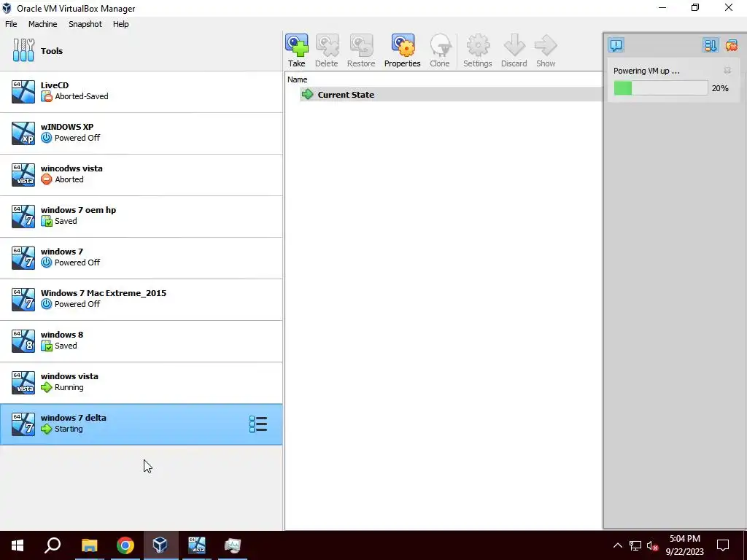
Task: Select the Windows 7 Mac Extreme_2015 machine
Action: [x=141, y=300]
